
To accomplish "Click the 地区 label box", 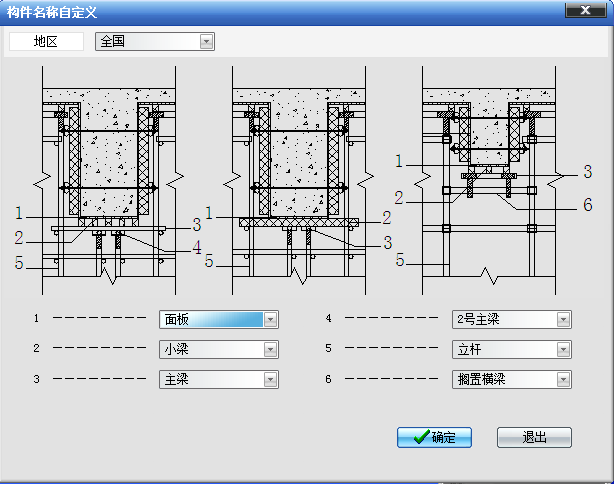I will coord(46,41).
